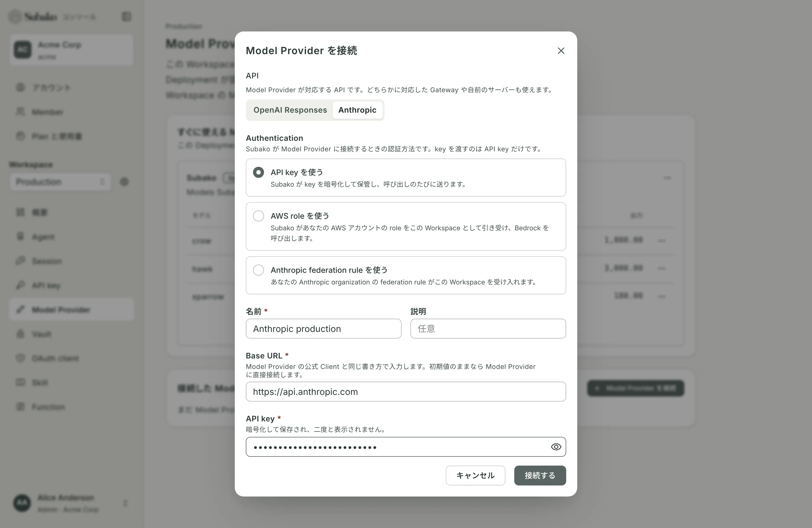
Task: Click the 名前 field containing Anthropic production
Action: point(323,329)
